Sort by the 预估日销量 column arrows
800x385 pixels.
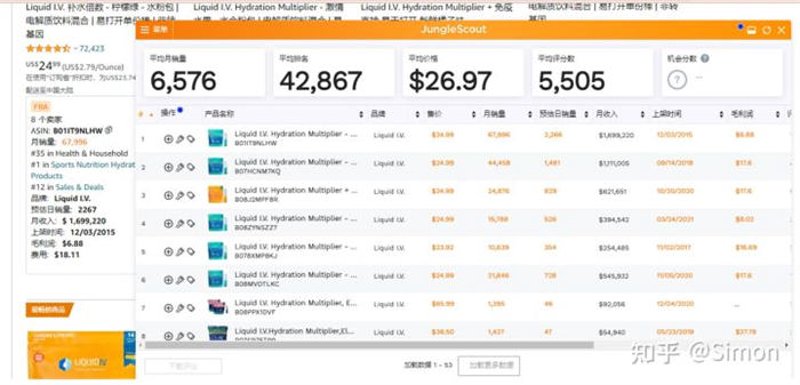[586, 114]
